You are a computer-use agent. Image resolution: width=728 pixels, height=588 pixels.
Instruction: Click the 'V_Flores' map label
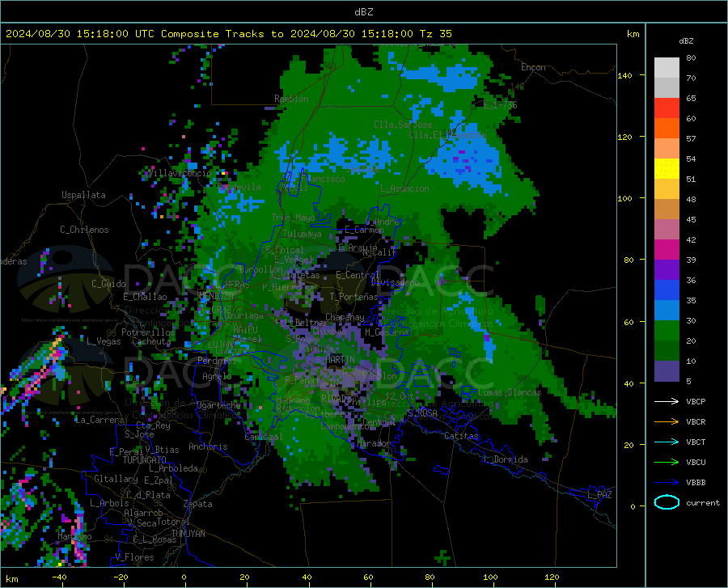click(134, 557)
